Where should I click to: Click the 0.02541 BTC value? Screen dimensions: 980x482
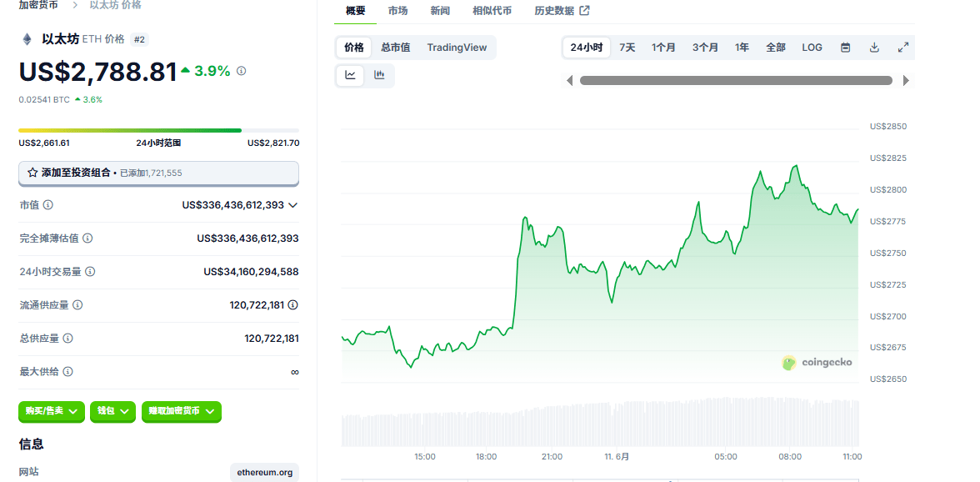(44, 99)
